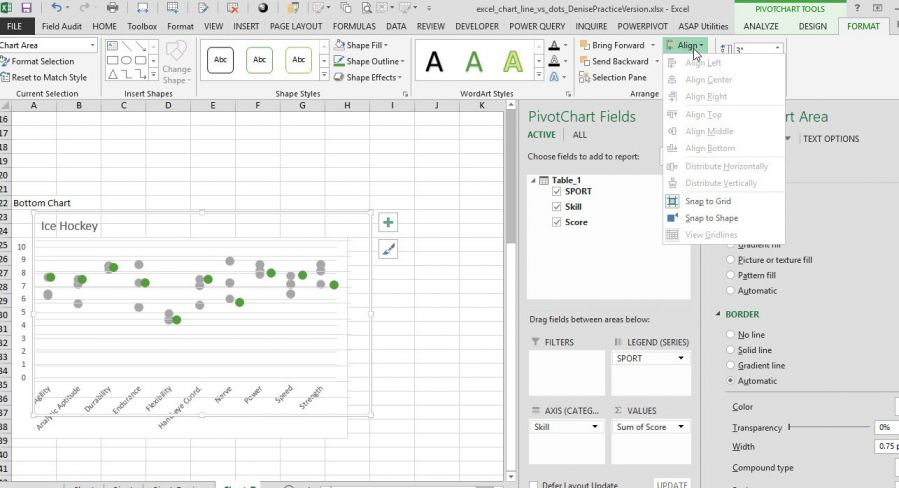Toggle the Skill field checkbox
Image resolution: width=899 pixels, height=488 pixels.
(x=556, y=207)
